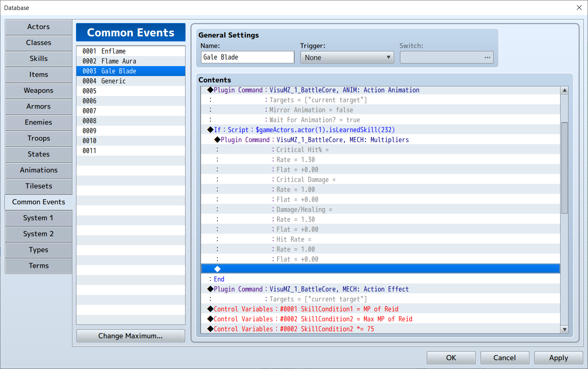Click the contents vertical scrollbar thumb
Viewport: 588px width, 369px height.
[565, 168]
